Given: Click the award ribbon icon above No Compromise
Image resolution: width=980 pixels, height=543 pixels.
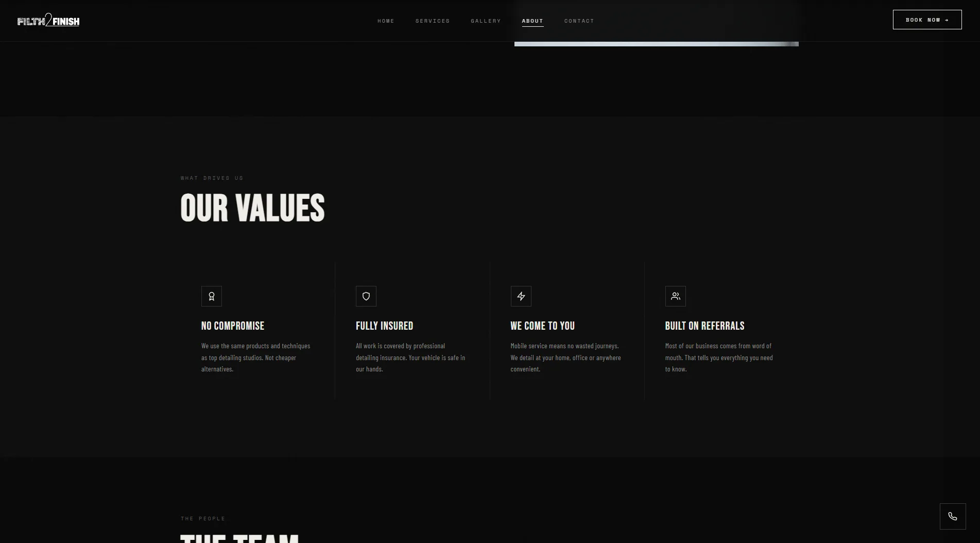Looking at the screenshot, I should (212, 296).
